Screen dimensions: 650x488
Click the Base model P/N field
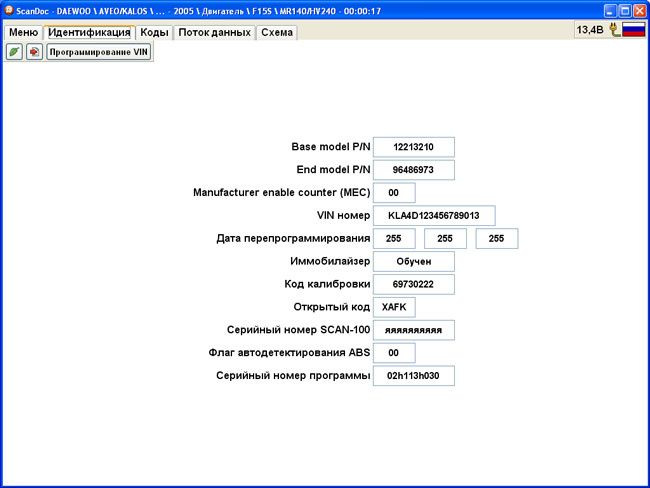[413, 146]
